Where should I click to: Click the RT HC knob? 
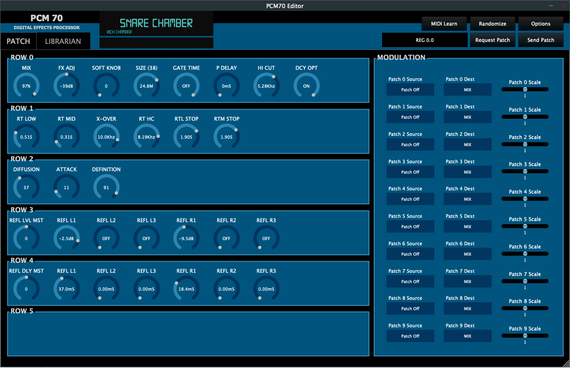pos(146,137)
